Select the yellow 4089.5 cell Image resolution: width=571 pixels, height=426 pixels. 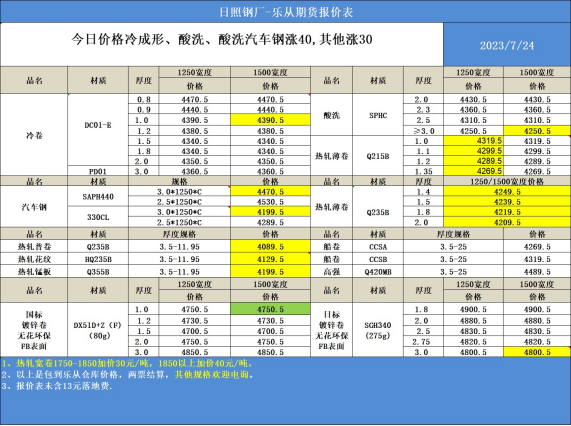[x=270, y=246]
